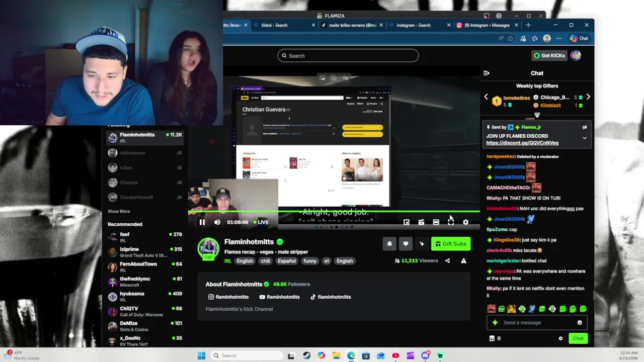Toggle offline indicator next to n3on
This screenshot has width=644, height=362.
click(180, 168)
